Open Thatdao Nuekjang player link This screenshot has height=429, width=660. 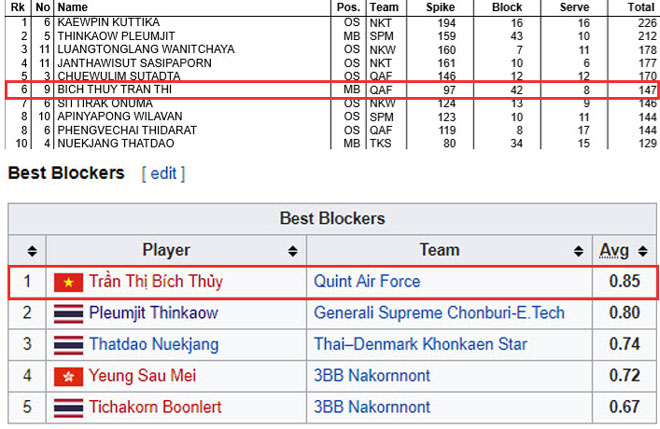(x=154, y=344)
